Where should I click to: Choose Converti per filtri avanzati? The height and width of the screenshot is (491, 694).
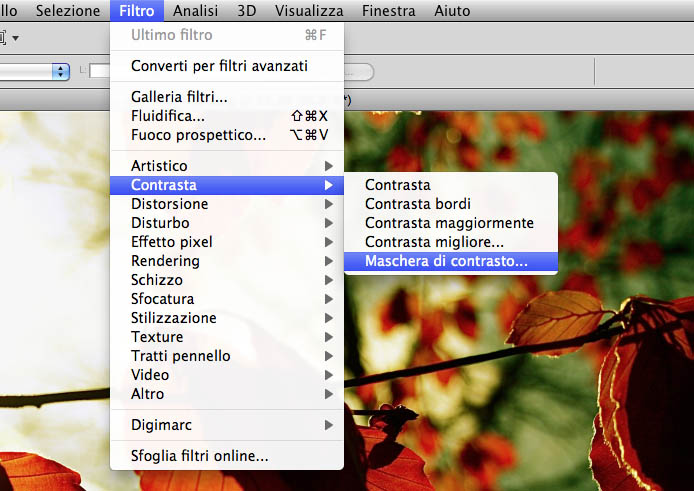tap(227, 66)
